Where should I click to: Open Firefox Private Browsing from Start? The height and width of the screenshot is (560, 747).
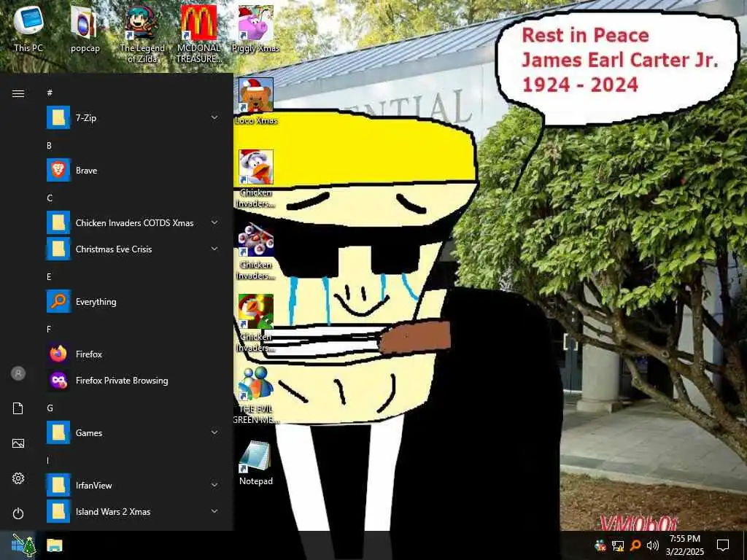[x=133, y=380]
